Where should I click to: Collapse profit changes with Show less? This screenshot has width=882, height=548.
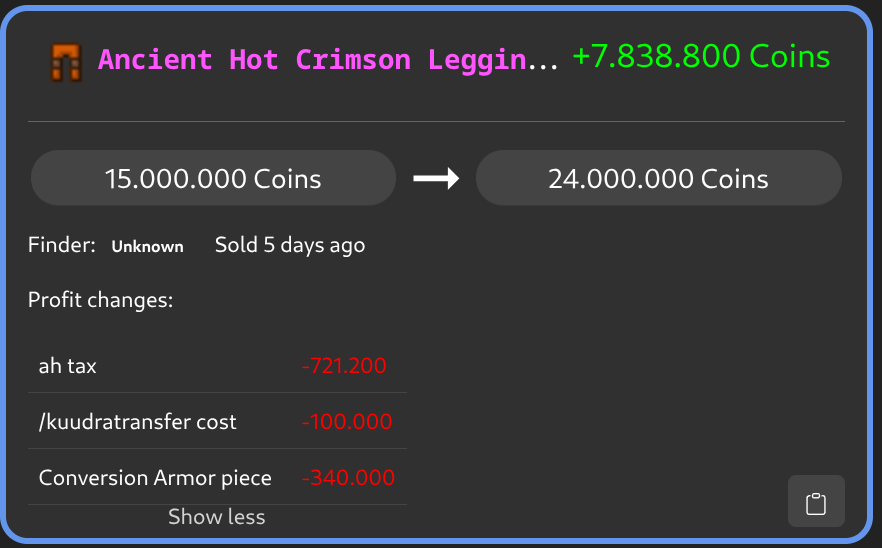click(217, 517)
